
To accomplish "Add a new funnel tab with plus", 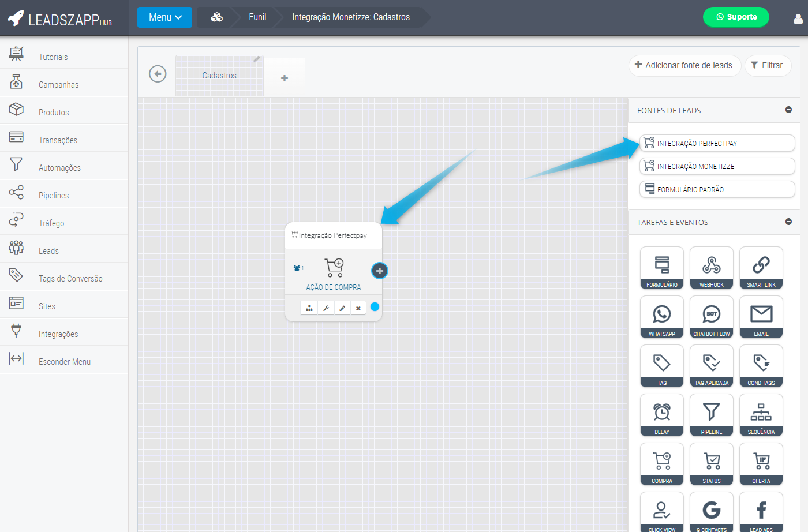I will pos(285,78).
